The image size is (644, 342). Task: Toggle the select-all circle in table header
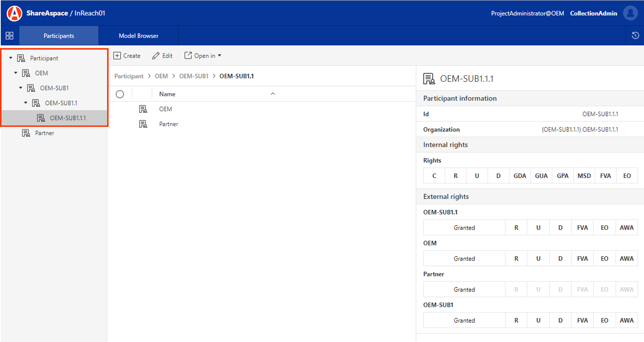(x=120, y=94)
